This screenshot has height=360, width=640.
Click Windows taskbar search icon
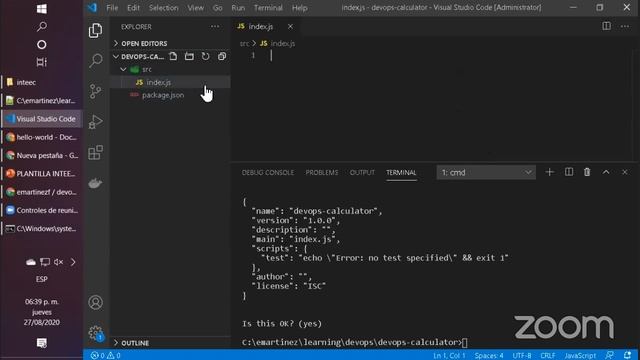coord(42,27)
